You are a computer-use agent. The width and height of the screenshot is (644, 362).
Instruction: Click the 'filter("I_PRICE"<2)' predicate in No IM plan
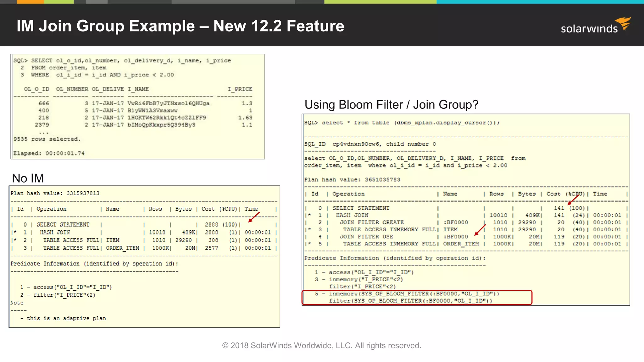point(64,295)
